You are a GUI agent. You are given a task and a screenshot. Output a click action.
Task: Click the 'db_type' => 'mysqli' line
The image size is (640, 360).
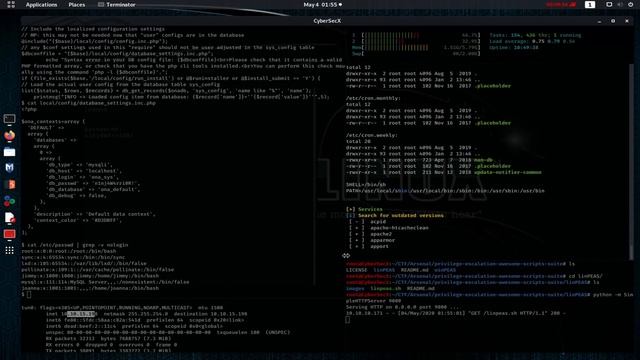[x=80, y=165]
